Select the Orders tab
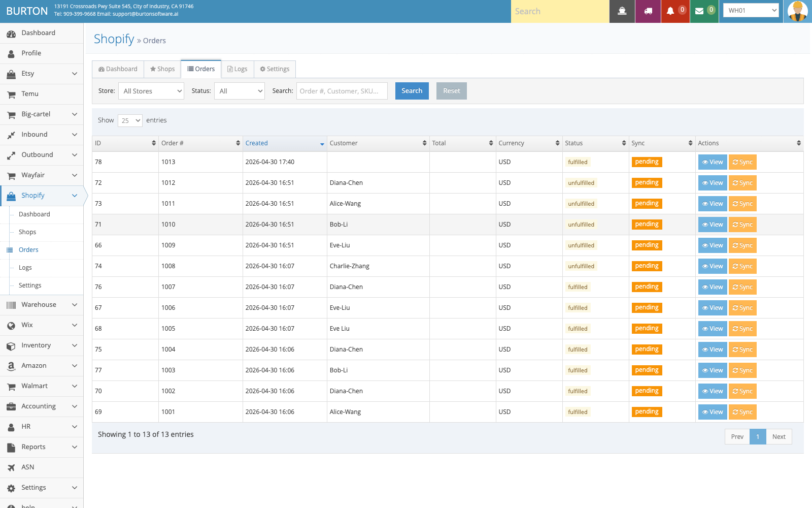This screenshot has width=812, height=508. coord(201,69)
